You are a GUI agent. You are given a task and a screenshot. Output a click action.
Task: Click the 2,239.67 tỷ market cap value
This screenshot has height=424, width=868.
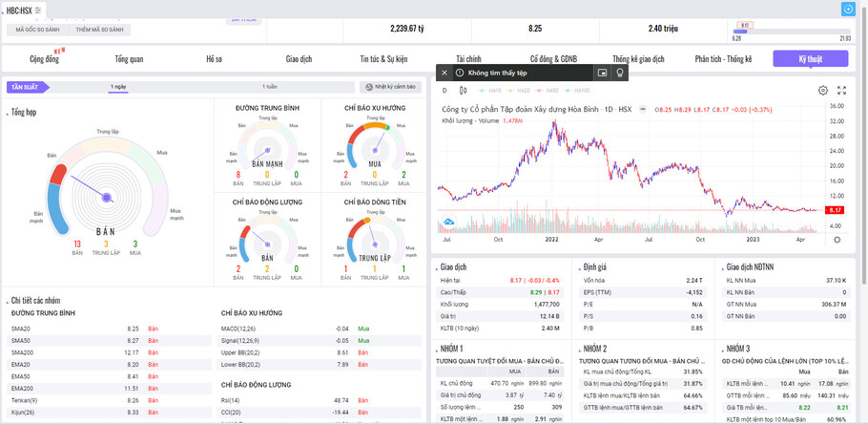point(407,29)
